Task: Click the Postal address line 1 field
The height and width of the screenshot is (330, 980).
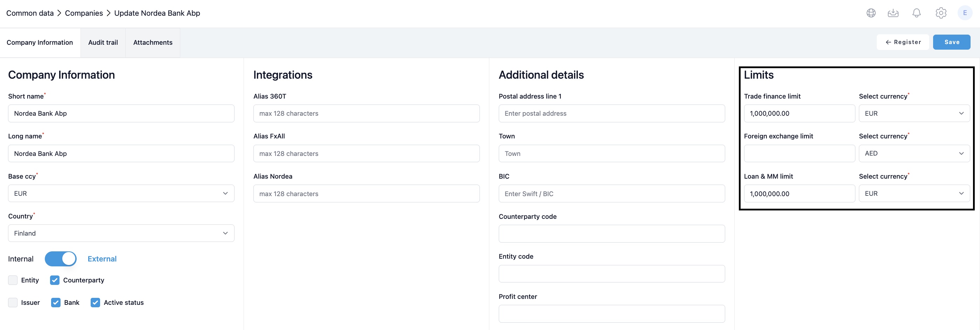Action: (612, 113)
